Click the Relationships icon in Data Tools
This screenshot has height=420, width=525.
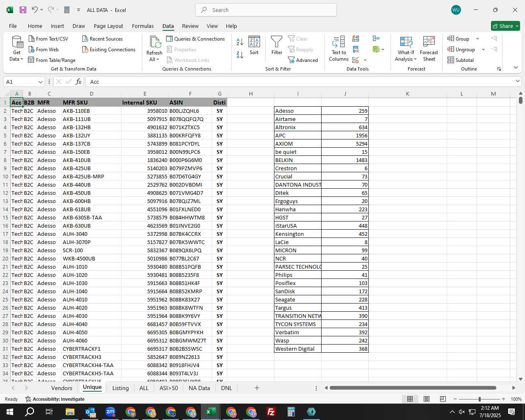[376, 39]
